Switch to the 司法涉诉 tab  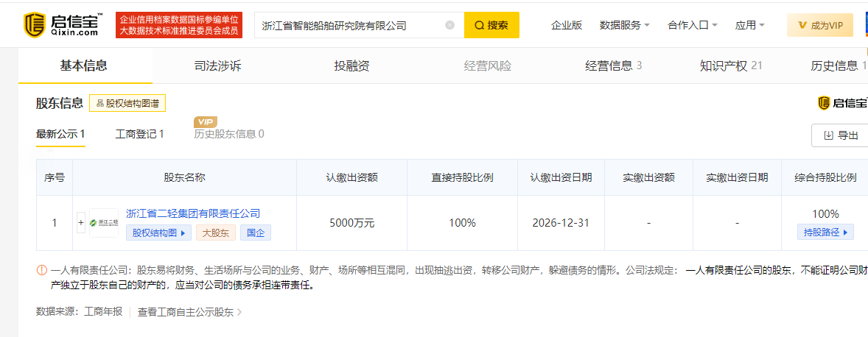(x=217, y=66)
